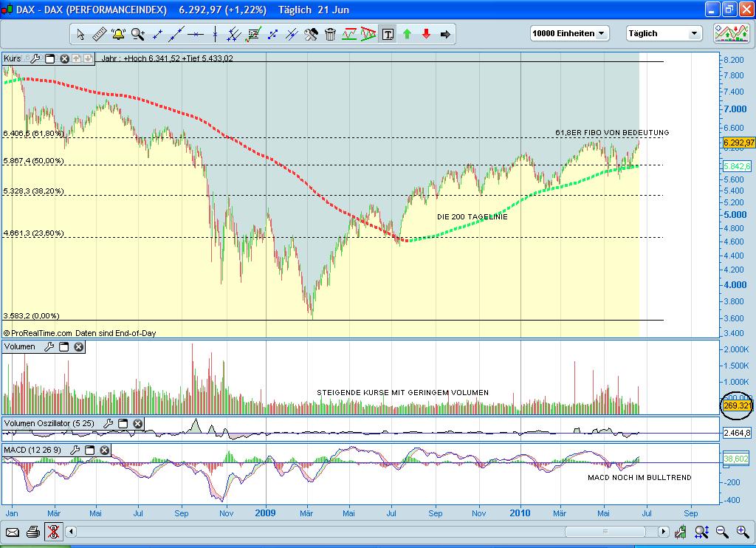The height and width of the screenshot is (548, 756).
Task: Close the Volumen Oszillator panel
Action: (138, 423)
